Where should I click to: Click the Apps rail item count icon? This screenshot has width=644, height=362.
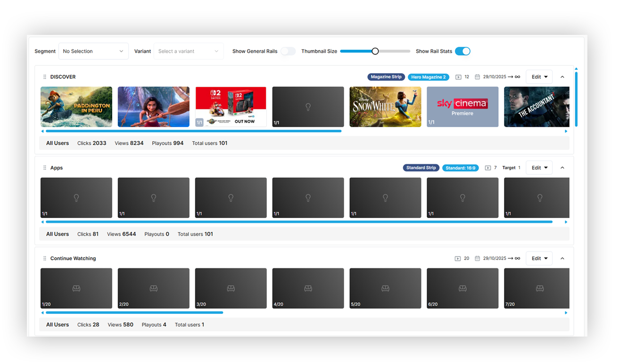(488, 168)
